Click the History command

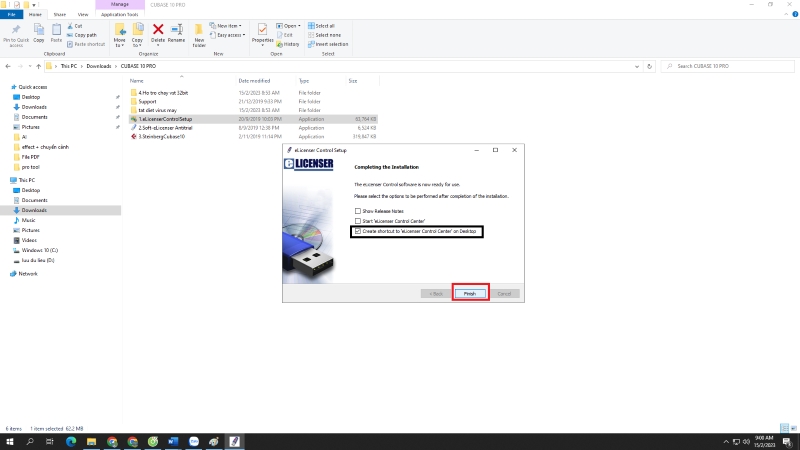click(288, 44)
